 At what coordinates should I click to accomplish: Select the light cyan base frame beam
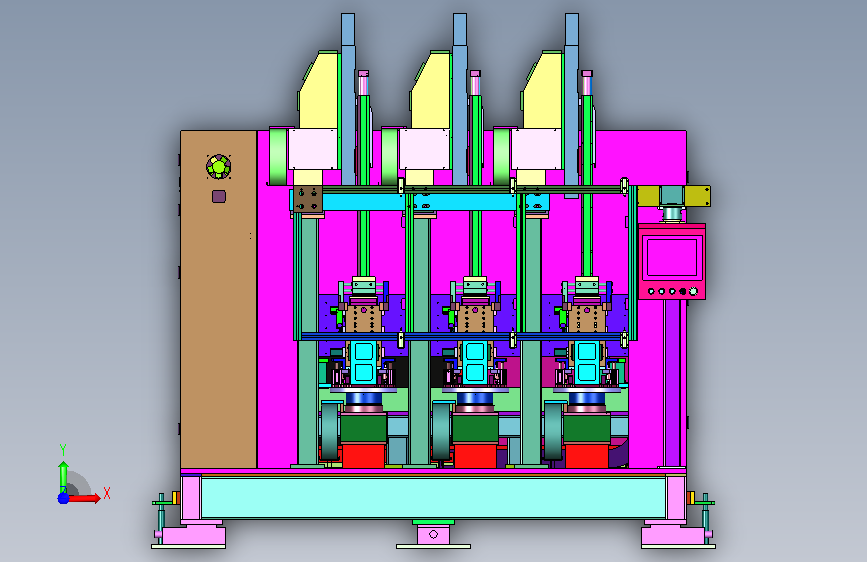tap(433, 498)
